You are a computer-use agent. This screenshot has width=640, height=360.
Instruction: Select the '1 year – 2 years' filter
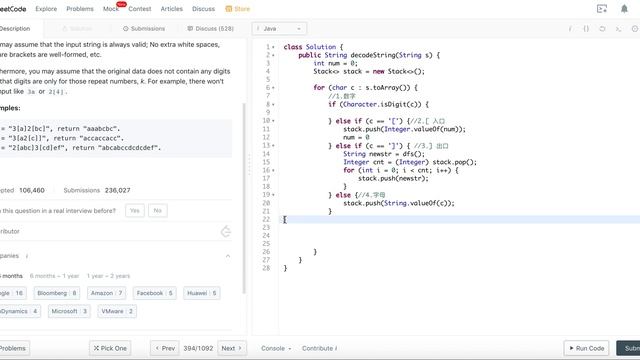point(108,276)
